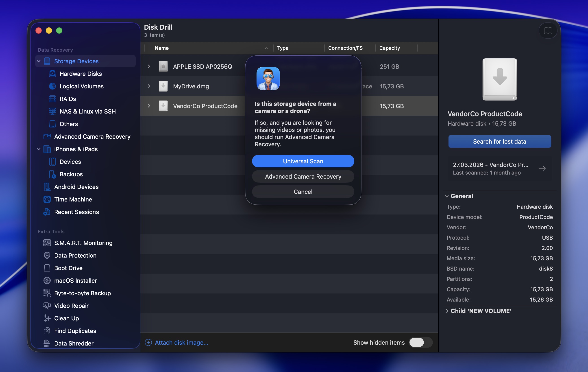Select the iPhones & iPads sidebar label
This screenshot has width=588, height=372.
pyautogui.click(x=76, y=149)
